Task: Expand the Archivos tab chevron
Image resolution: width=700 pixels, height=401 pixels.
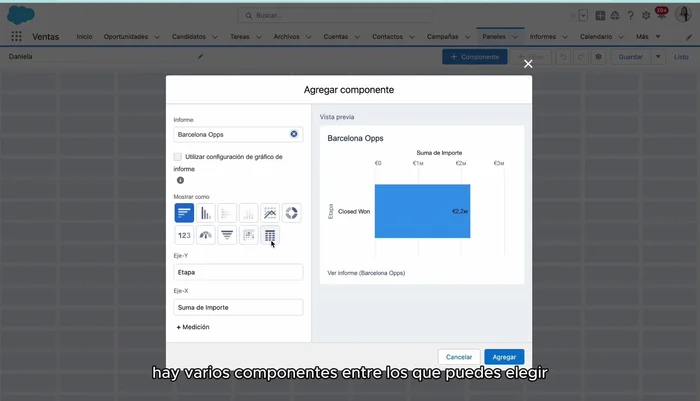Action: (x=308, y=37)
